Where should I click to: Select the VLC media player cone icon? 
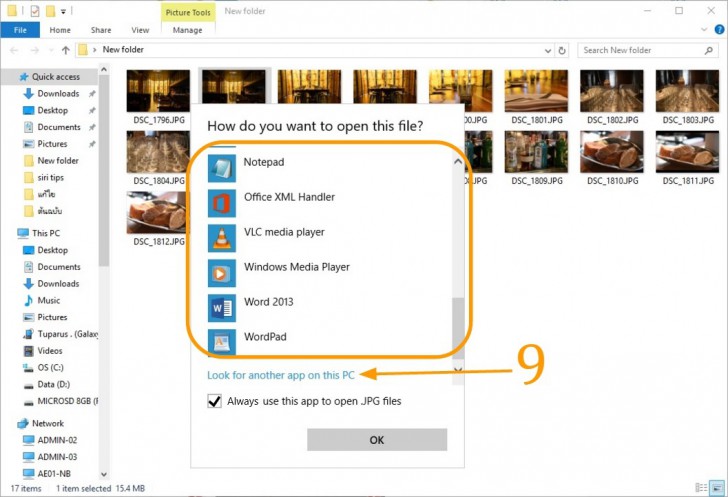tap(221, 238)
